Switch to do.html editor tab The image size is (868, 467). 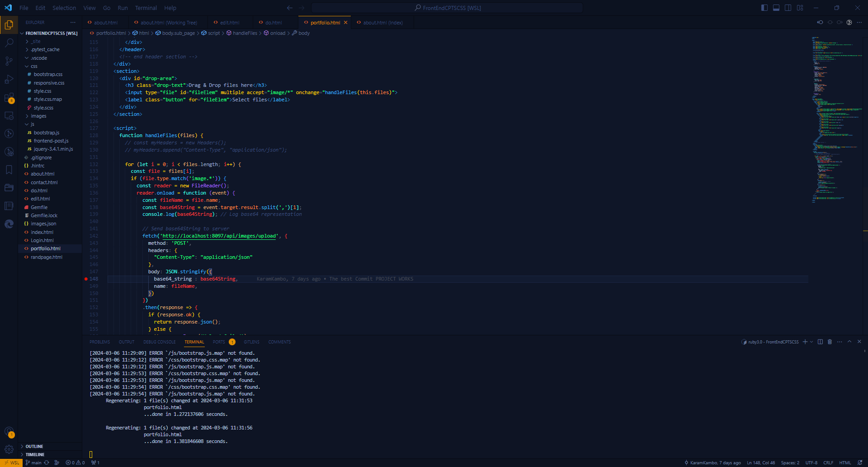point(274,23)
